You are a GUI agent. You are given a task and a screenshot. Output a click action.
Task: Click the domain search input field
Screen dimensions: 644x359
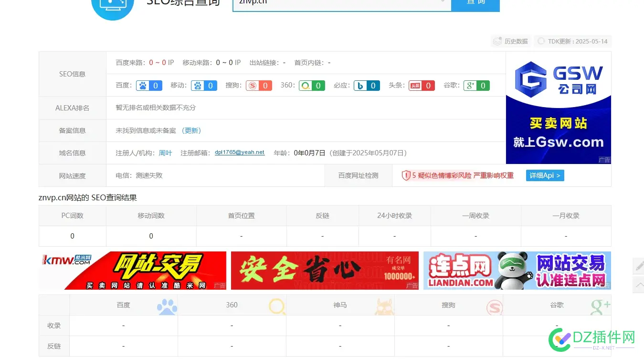point(342,4)
